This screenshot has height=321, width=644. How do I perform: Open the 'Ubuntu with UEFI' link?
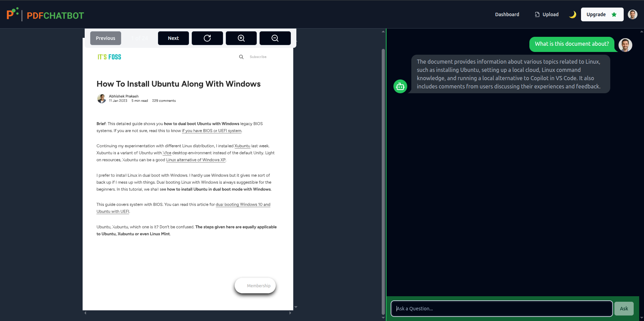(x=113, y=212)
